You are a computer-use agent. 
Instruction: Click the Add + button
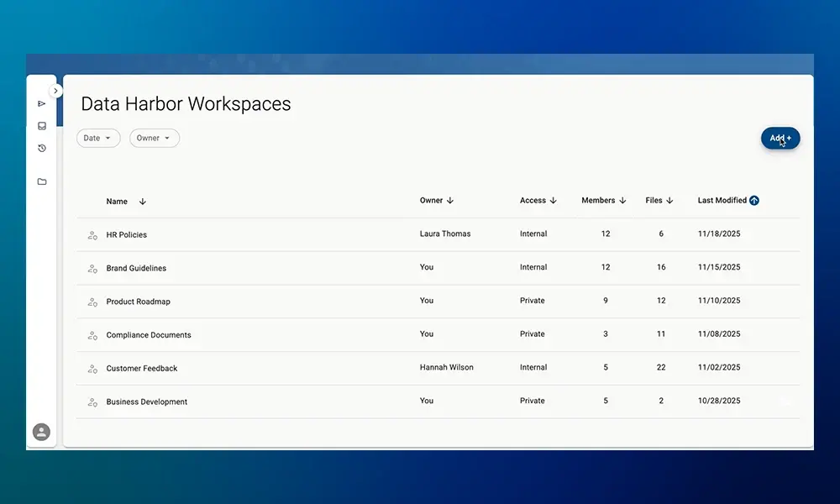[x=780, y=139]
